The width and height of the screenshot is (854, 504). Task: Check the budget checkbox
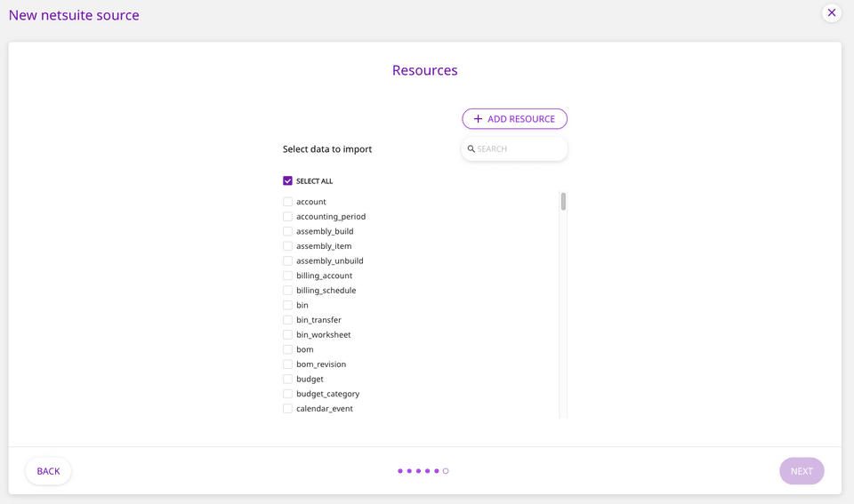click(287, 379)
